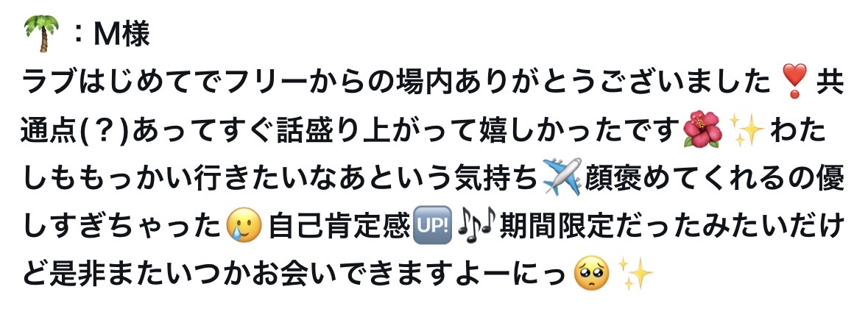The height and width of the screenshot is (323, 868).
Task: Select the hibiscus flower emoji
Action: tap(702, 130)
